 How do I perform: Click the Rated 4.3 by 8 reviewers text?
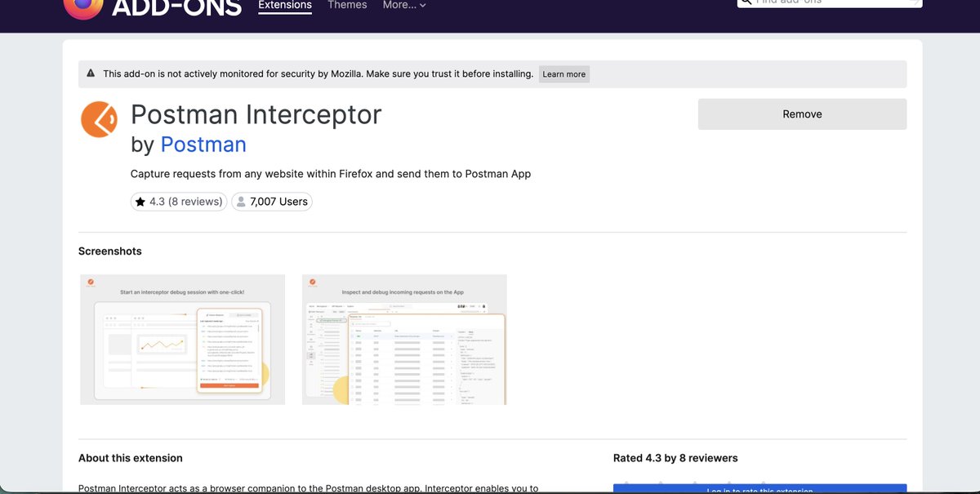coord(675,458)
